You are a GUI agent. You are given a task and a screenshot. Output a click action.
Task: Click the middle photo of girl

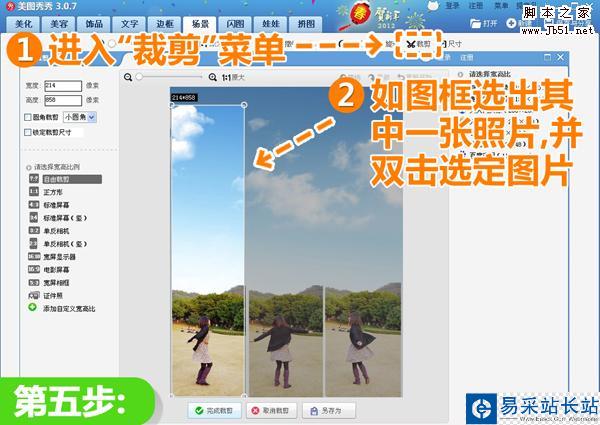[x=286, y=342]
